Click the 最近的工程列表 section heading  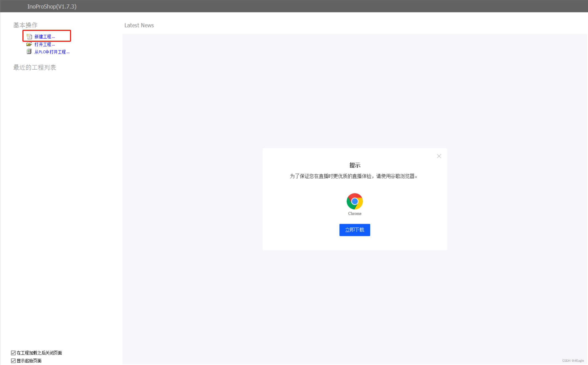(35, 67)
